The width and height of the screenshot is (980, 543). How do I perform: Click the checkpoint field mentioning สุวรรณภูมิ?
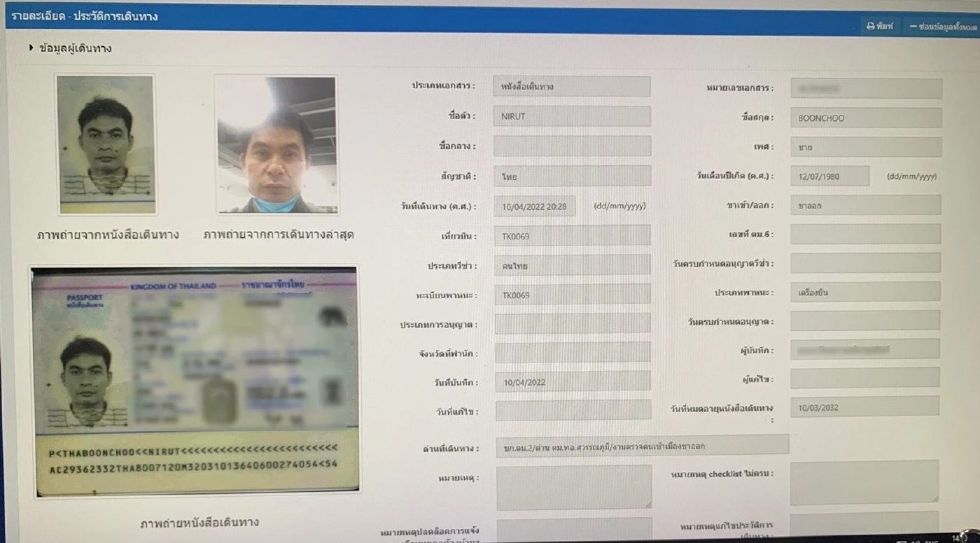click(641, 446)
